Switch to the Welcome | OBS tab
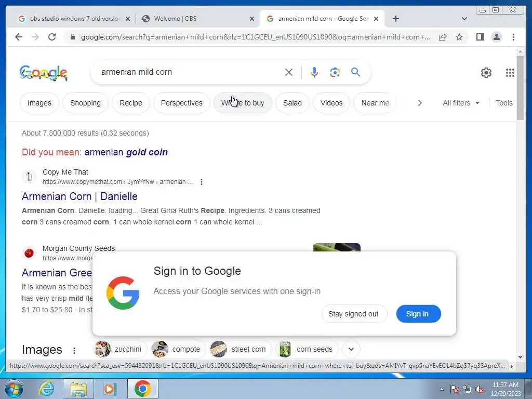The width and height of the screenshot is (532, 399). [x=197, y=19]
